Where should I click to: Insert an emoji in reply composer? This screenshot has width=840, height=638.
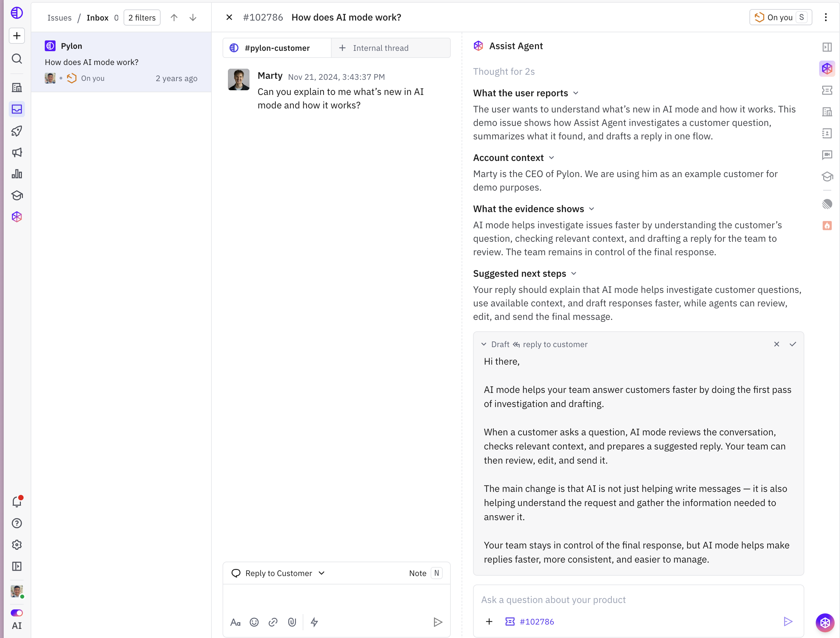pyautogui.click(x=254, y=622)
